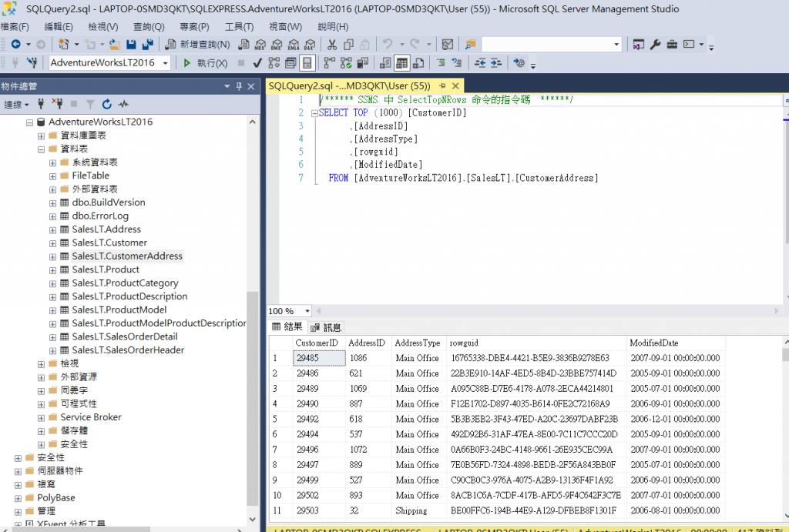Screen dimensions: 789x532
Task: Click the Open File folder icon
Action: click(115, 45)
